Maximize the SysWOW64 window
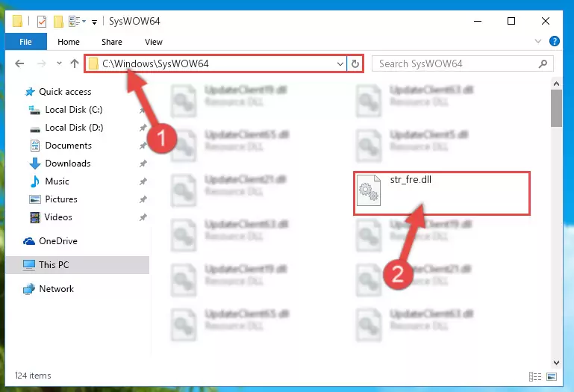This screenshot has width=574, height=392. (511, 21)
